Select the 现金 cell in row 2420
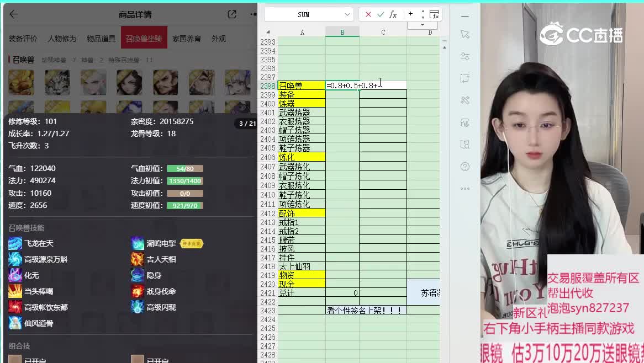Image resolution: width=644 pixels, height=363 pixels. coord(302,284)
